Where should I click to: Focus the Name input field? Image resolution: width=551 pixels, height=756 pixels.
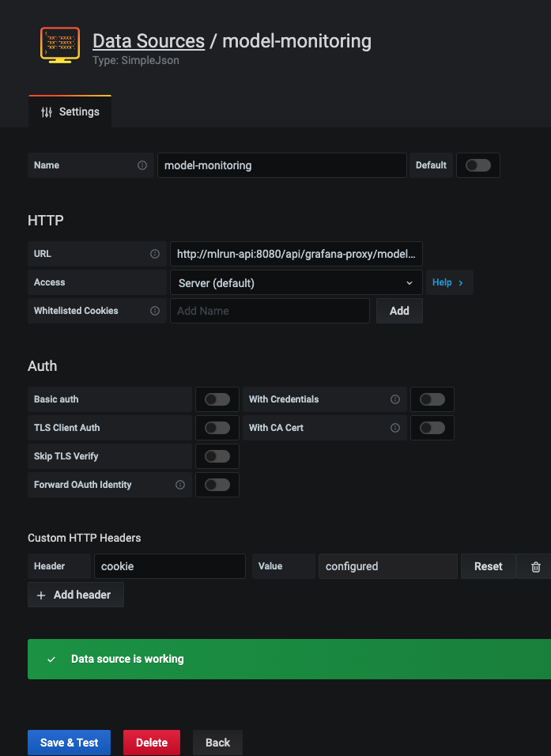pos(282,165)
